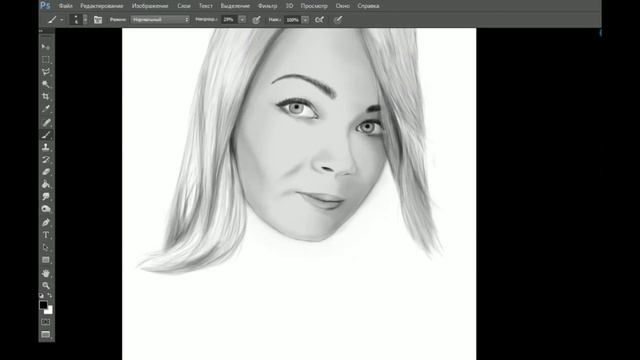Select the Paint Bucket tool
This screenshot has height=360, width=640.
pos(46,184)
